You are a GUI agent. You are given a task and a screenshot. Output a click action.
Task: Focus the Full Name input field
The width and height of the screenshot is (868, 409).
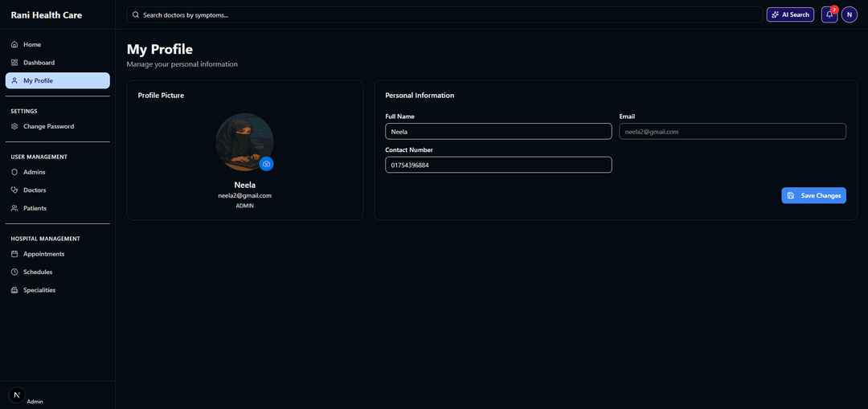point(498,131)
